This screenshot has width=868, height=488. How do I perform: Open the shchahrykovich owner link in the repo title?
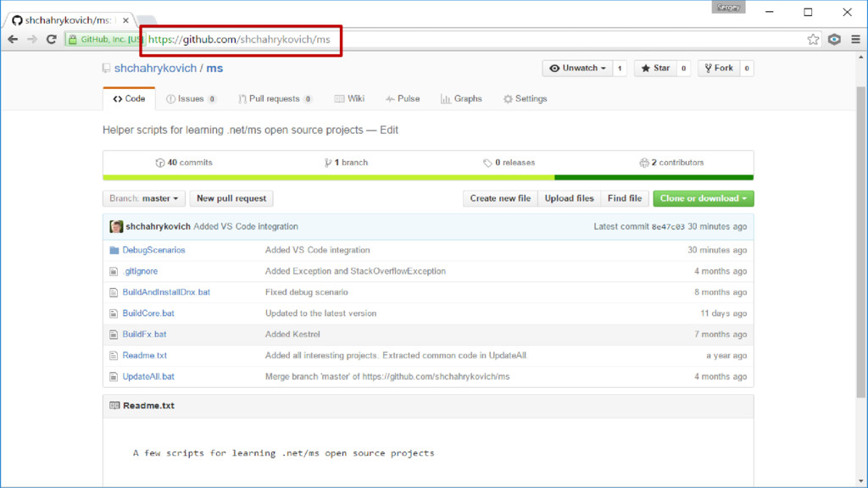click(156, 68)
